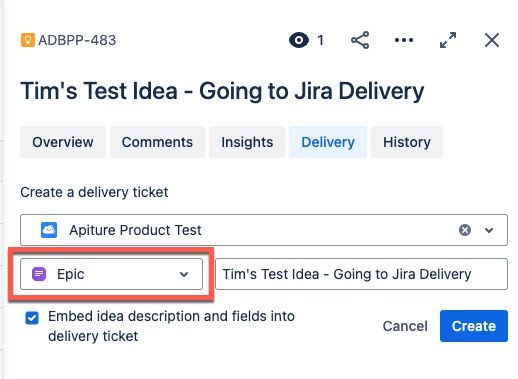Image resolution: width=518 pixels, height=379 pixels.
Task: Uncheck Embed idea description checkbox
Action: (x=32, y=318)
